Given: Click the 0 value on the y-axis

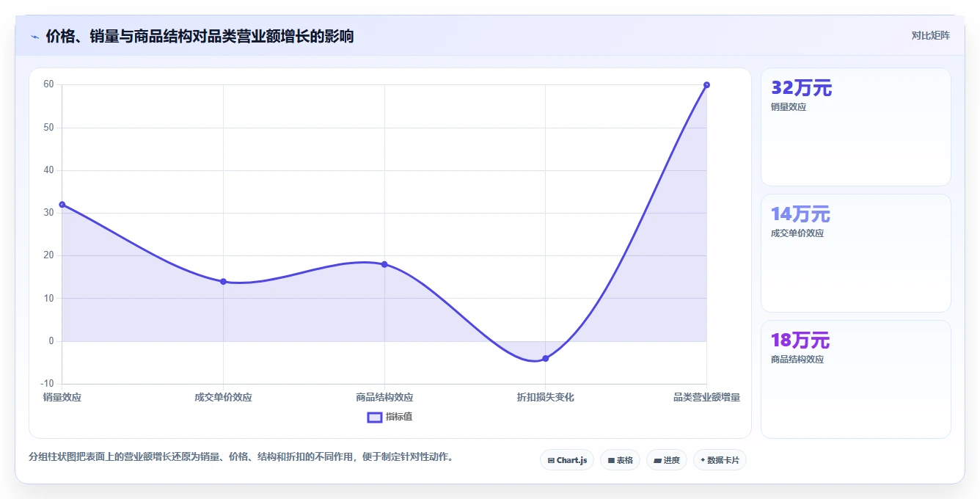Looking at the screenshot, I should pyautogui.click(x=51, y=341).
